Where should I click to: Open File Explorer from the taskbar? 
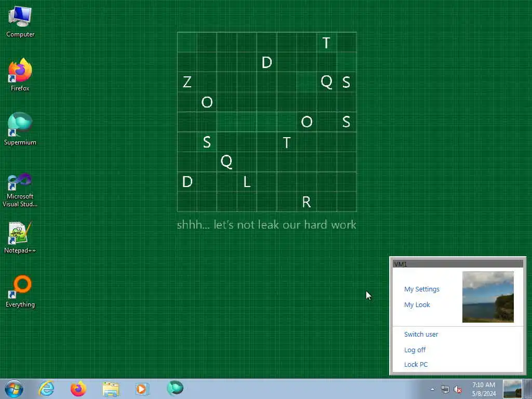[111, 389]
